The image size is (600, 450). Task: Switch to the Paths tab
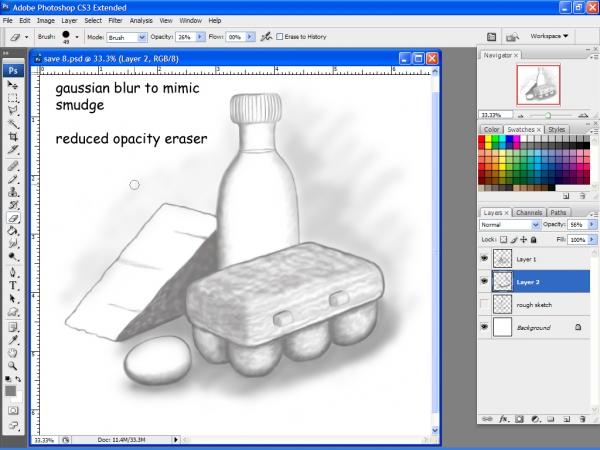tap(558, 213)
